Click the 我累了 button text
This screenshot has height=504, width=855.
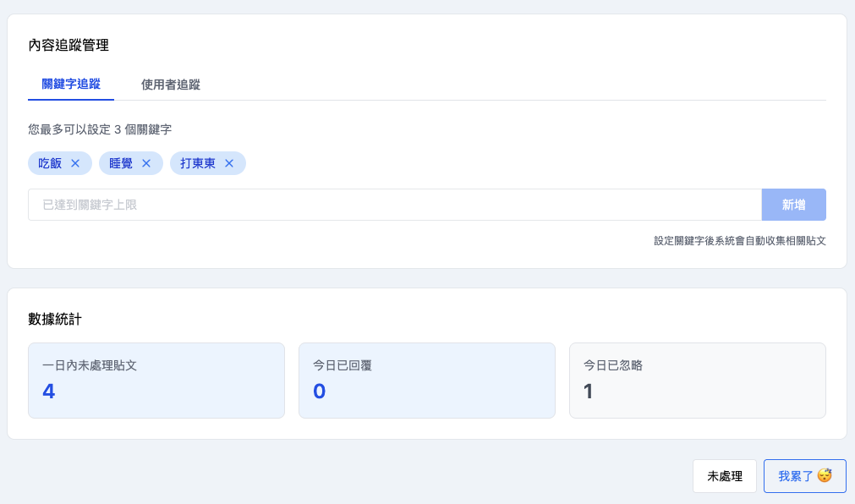coord(796,476)
